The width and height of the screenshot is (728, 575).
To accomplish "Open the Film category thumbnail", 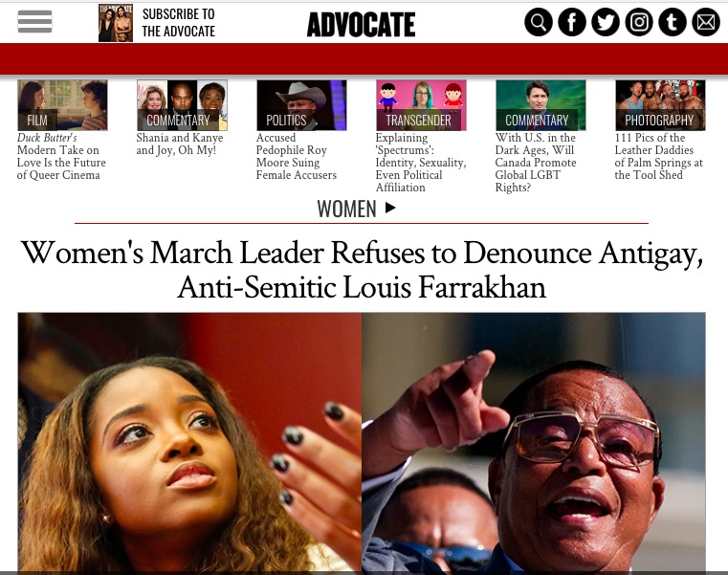I will coord(63,105).
